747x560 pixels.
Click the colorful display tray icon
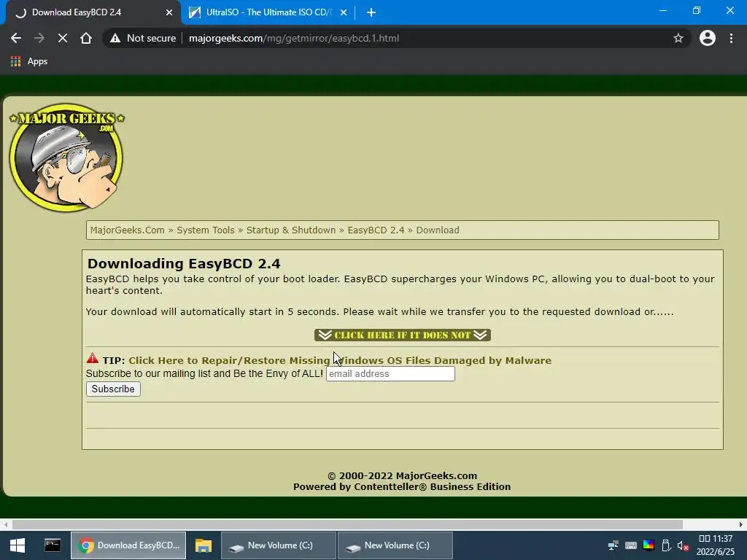649,545
